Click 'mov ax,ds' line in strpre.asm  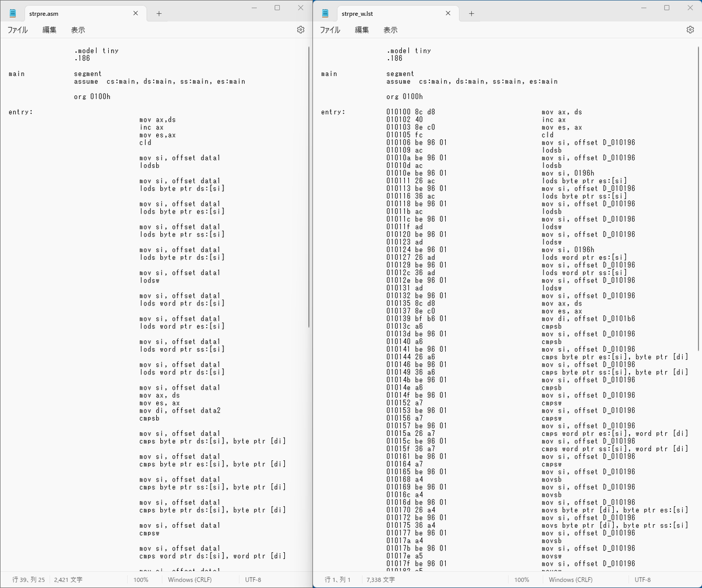pyautogui.click(x=157, y=119)
